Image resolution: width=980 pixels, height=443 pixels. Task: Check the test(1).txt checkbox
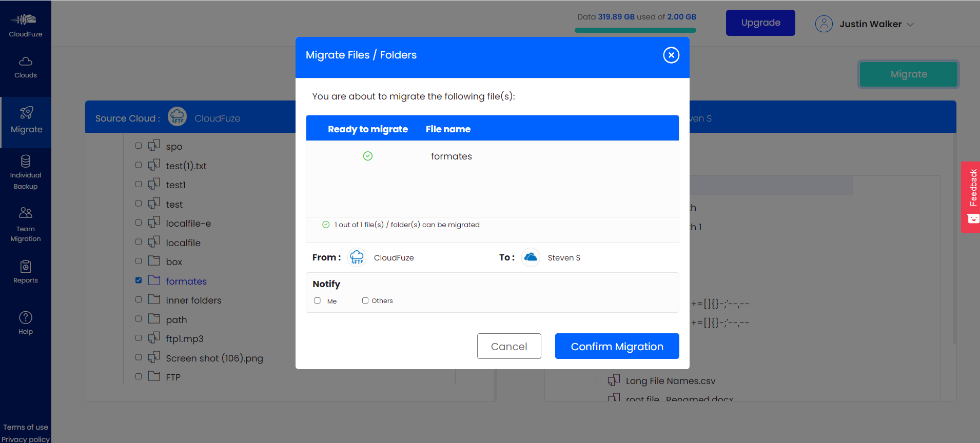[x=139, y=165]
